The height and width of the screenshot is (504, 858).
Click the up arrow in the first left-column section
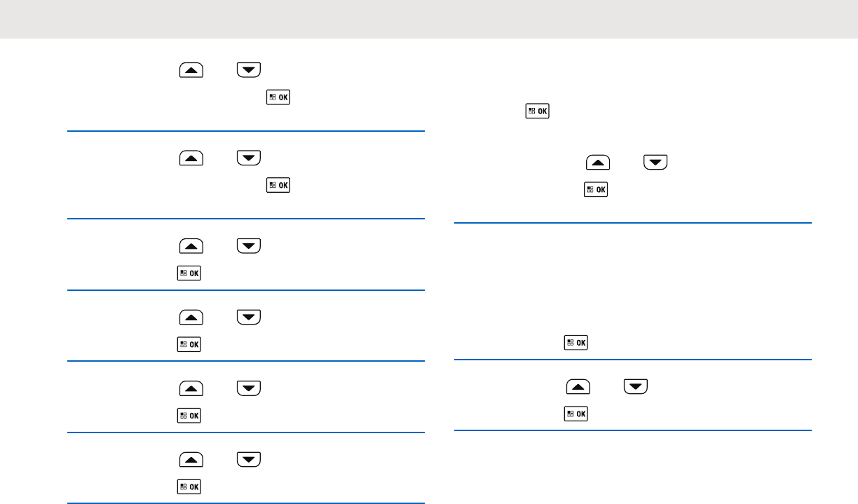pyautogui.click(x=191, y=69)
